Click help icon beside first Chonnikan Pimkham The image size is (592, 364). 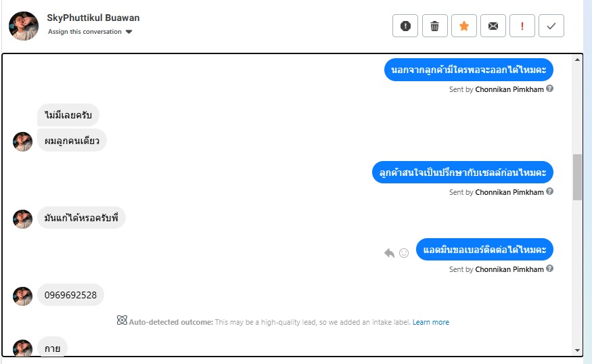click(x=550, y=89)
